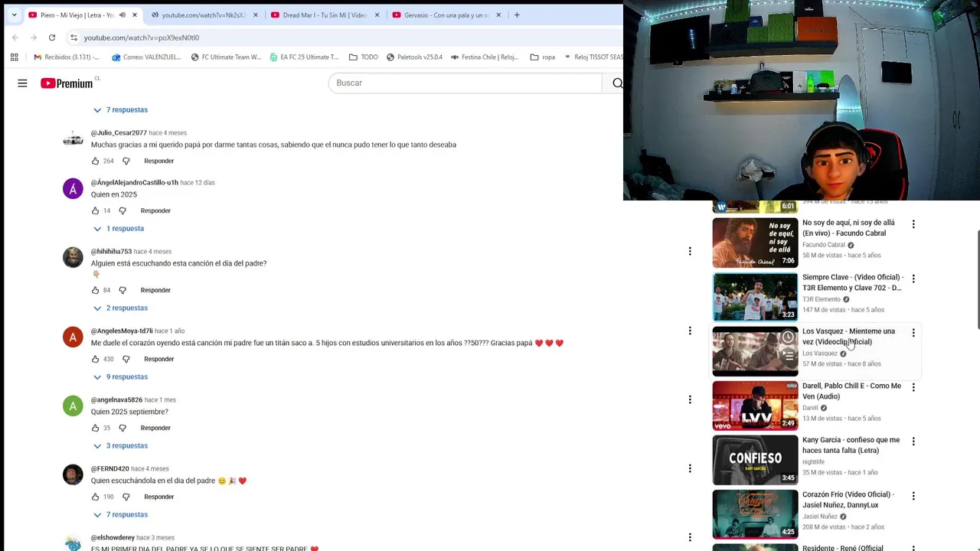Add Los Vasquez video to queue
This screenshot has width=980, height=551.
(788, 355)
